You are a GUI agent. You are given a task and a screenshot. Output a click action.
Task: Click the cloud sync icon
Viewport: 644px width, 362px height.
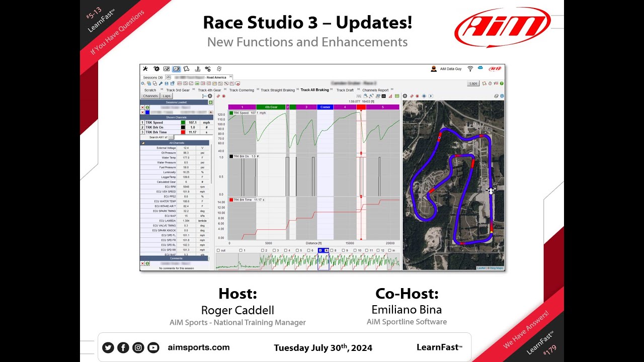click(x=480, y=67)
